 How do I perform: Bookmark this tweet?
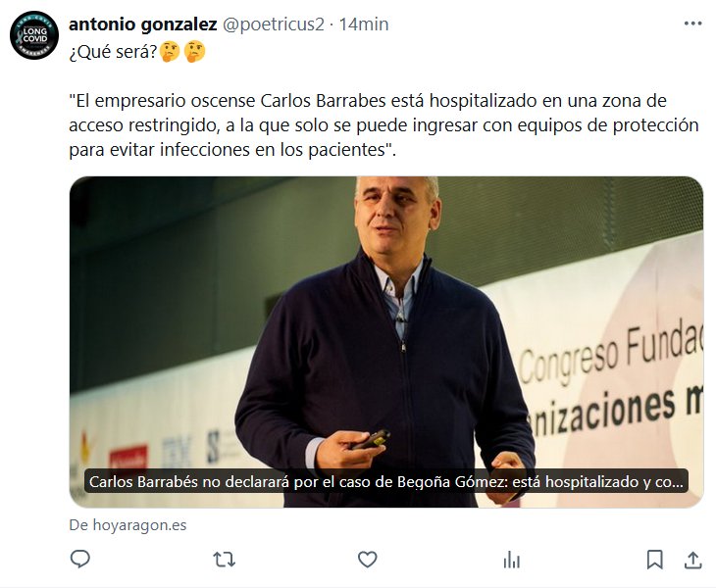tap(655, 560)
